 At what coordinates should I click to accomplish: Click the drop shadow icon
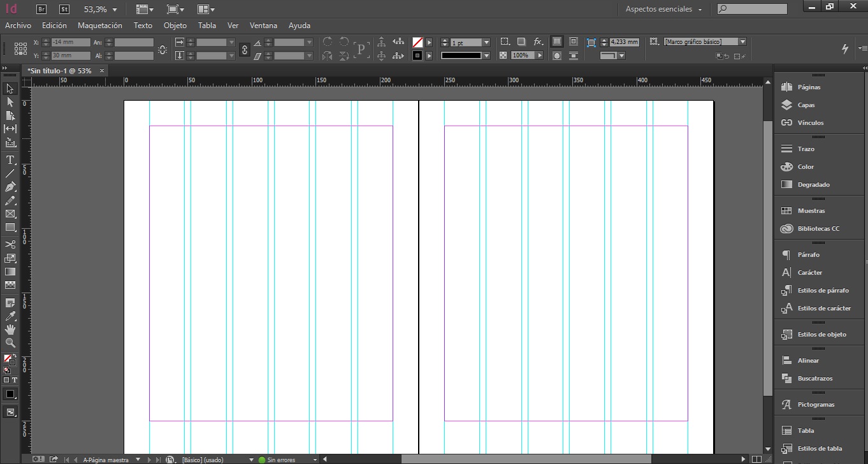coord(521,41)
